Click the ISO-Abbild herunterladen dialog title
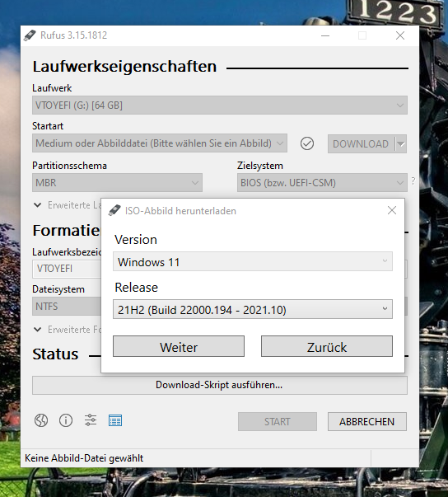This screenshot has height=497, width=448. pyautogui.click(x=180, y=211)
